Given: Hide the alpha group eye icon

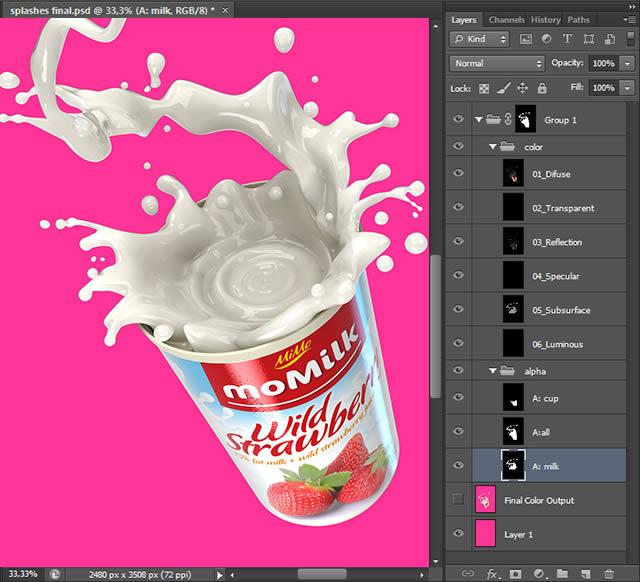Looking at the screenshot, I should (x=458, y=370).
